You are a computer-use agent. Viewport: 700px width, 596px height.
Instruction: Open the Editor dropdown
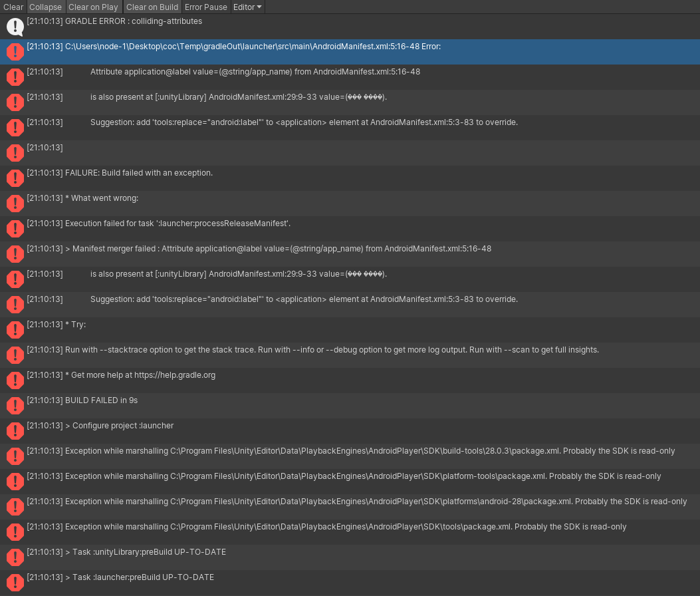point(247,7)
